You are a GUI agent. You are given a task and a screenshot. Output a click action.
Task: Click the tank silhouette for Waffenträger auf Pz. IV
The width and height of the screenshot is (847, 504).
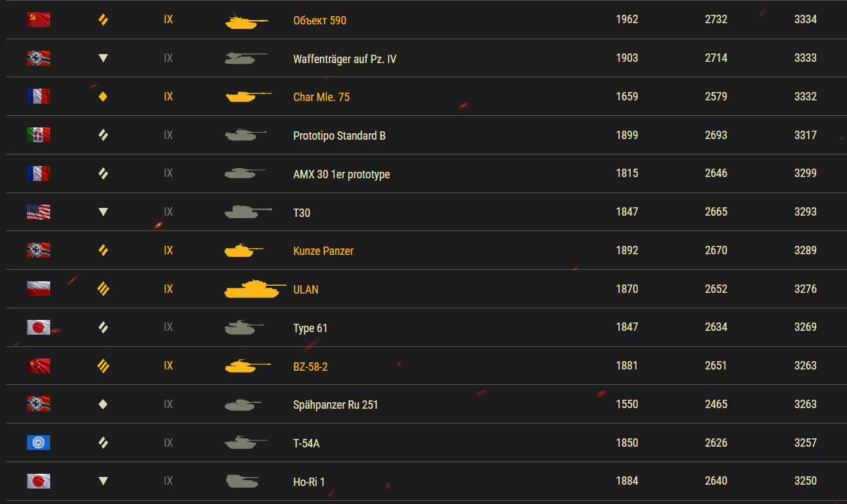(x=246, y=58)
